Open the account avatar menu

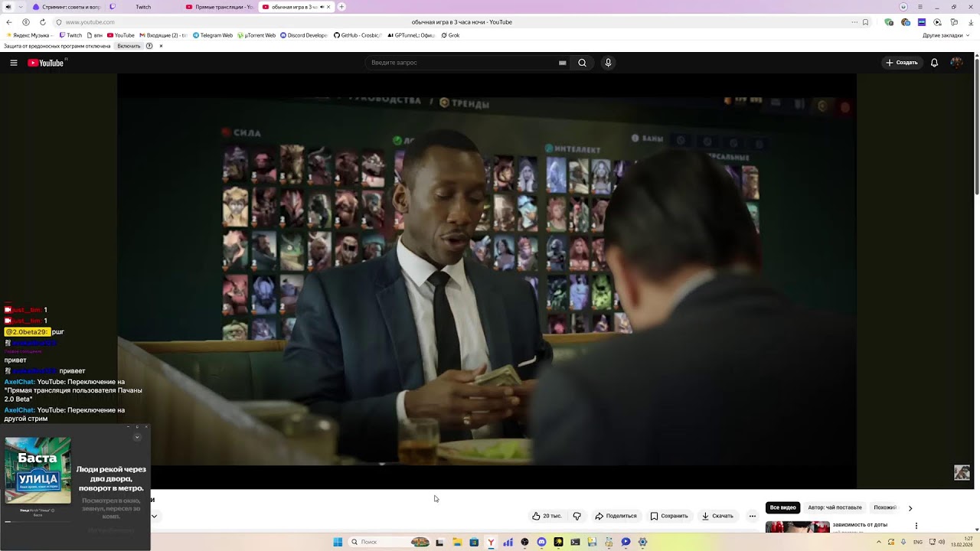(956, 63)
